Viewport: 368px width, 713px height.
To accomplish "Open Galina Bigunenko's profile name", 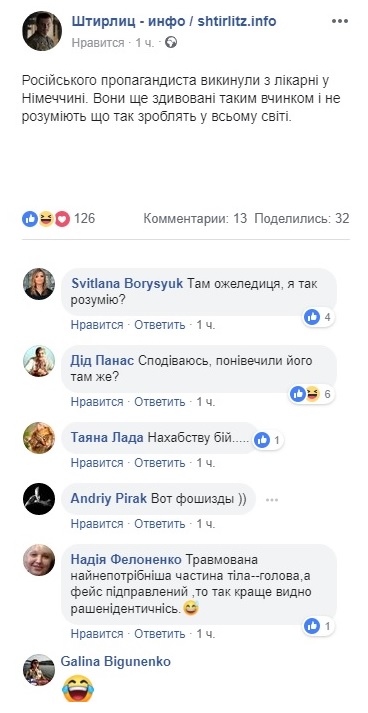I will [116, 661].
